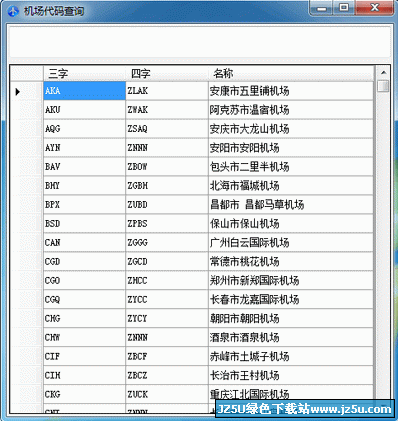Select cell 郑州市新郑国际机场
The width and height of the screenshot is (398, 421).
pyautogui.click(x=291, y=281)
